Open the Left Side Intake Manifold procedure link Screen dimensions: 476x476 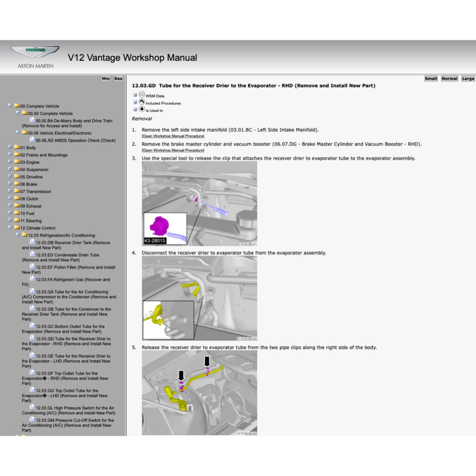(173, 136)
